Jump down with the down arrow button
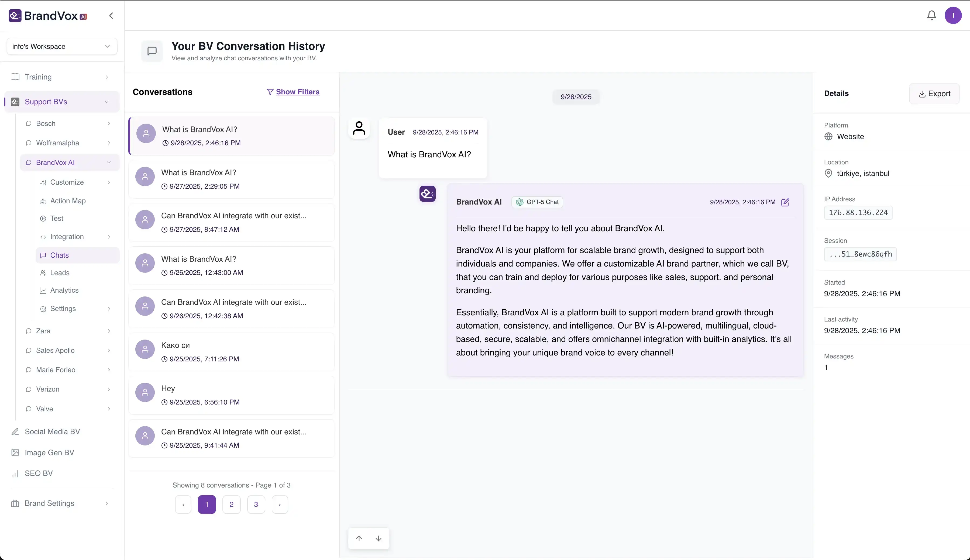The width and height of the screenshot is (970, 560). click(x=378, y=538)
